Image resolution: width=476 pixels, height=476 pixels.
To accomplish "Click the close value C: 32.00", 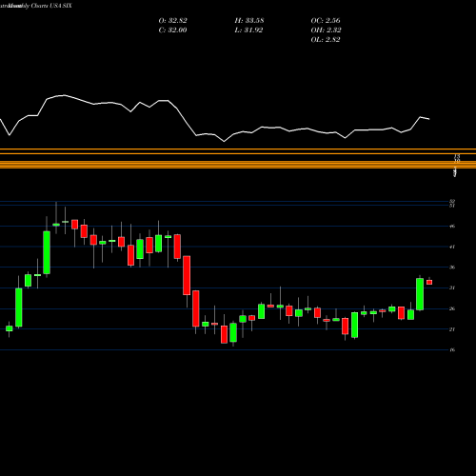I will 172,30.
